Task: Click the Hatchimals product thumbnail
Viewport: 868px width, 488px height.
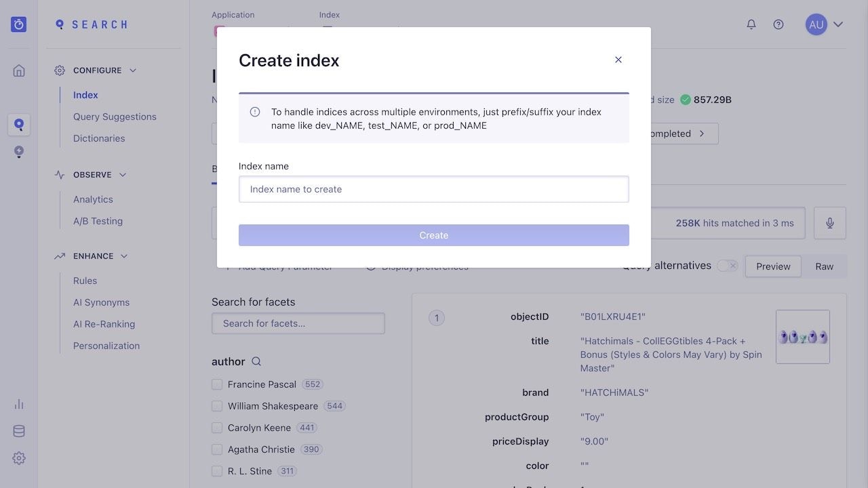Action: [802, 336]
